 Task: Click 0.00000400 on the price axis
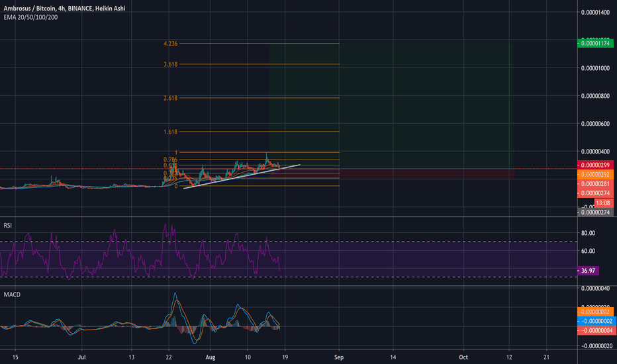click(x=595, y=152)
